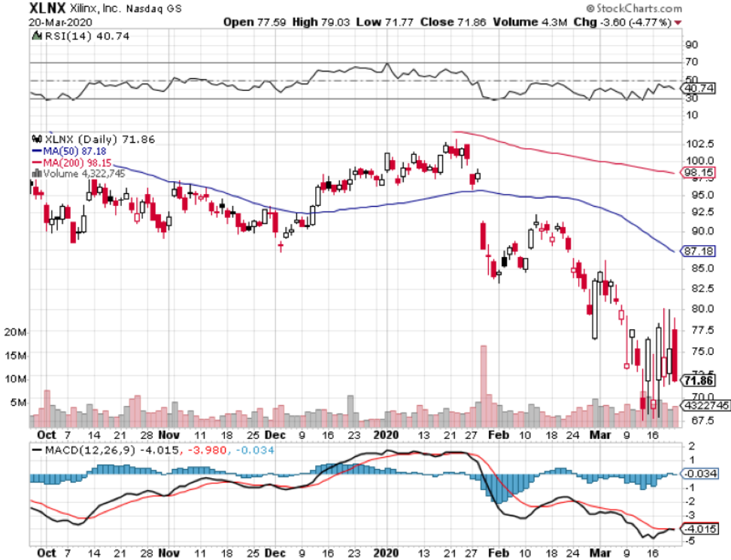Click the 90 label on RSI axis
The image size is (731, 560).
point(692,45)
